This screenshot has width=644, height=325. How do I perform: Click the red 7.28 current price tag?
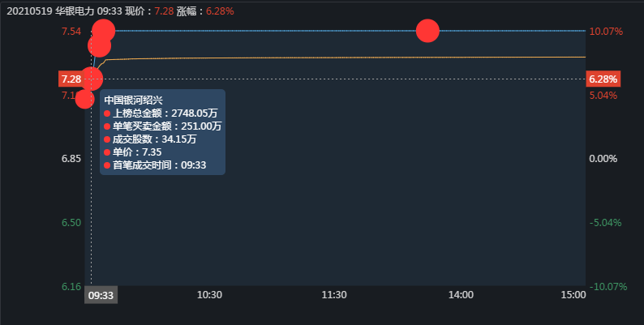(71, 79)
